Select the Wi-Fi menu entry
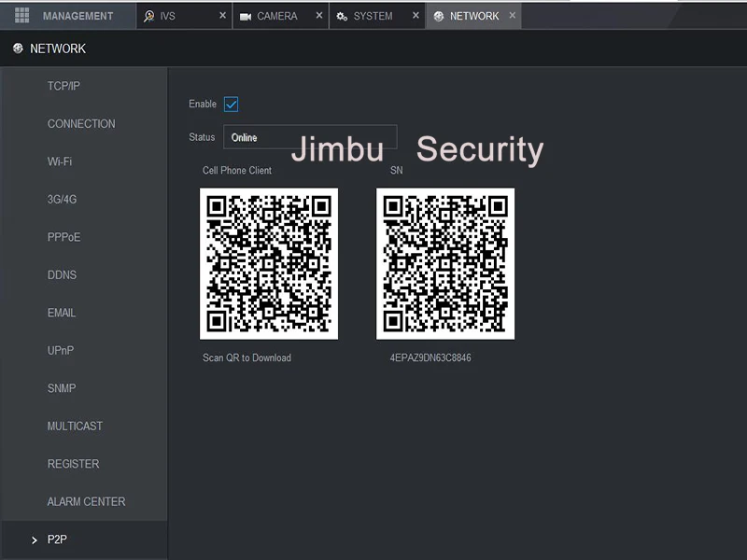 pos(60,161)
